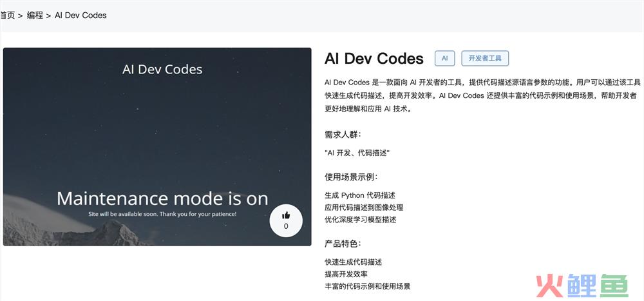Click the like count number 0
The width and height of the screenshot is (644, 301).
click(x=286, y=226)
